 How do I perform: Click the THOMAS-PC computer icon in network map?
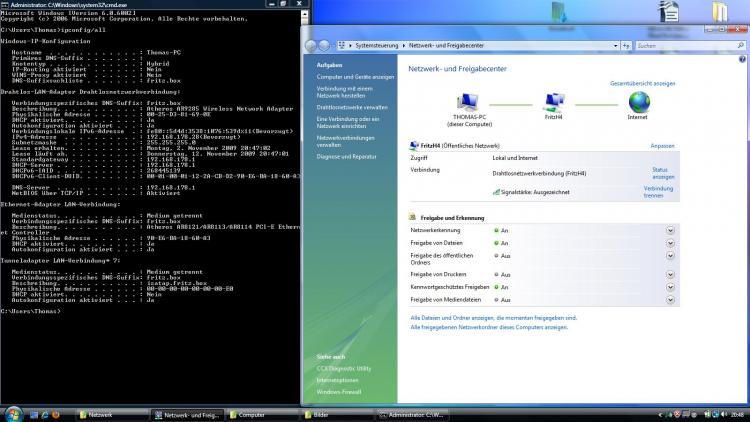pyautogui.click(x=467, y=102)
